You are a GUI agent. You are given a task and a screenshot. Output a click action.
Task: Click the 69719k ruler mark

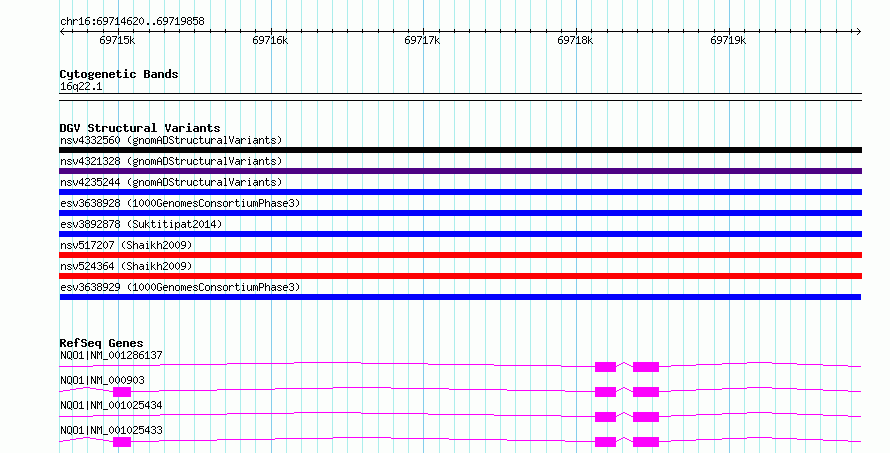(728, 40)
